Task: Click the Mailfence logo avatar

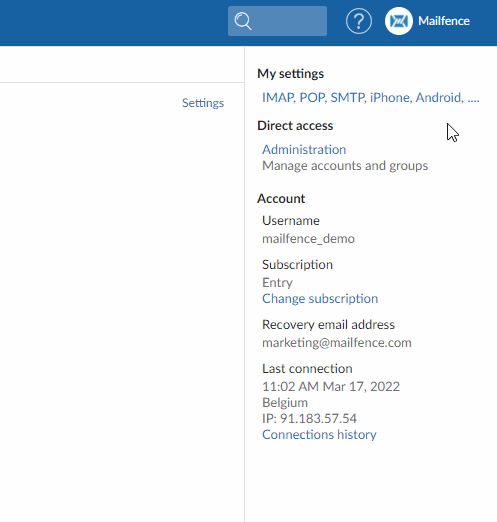Action: [399, 21]
